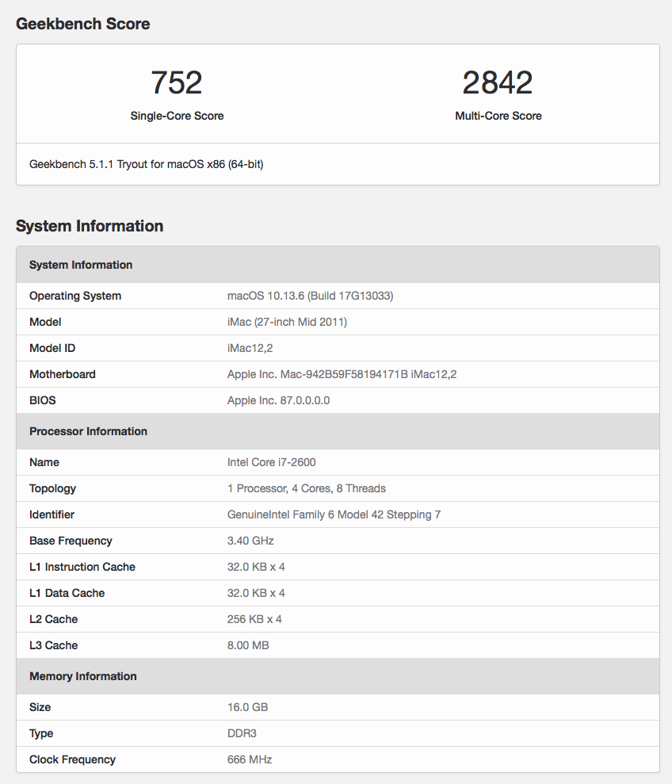Click the L3 Cache 8.00 MB value
The image size is (672, 784).
coord(248,645)
